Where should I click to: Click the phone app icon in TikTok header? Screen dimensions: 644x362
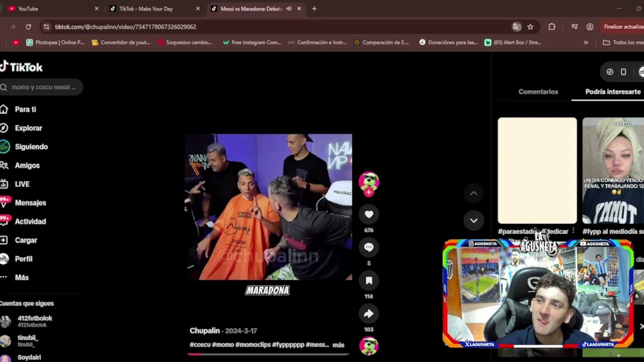click(623, 72)
